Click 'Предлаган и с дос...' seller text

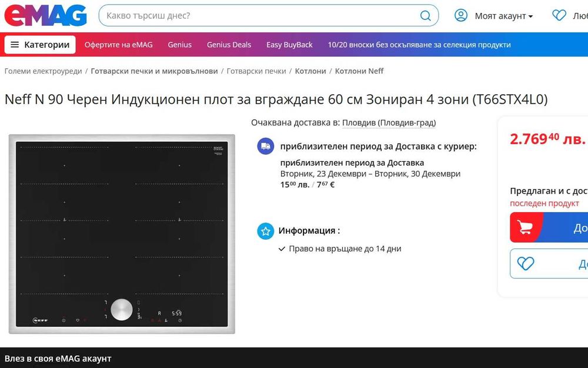pyautogui.click(x=549, y=191)
